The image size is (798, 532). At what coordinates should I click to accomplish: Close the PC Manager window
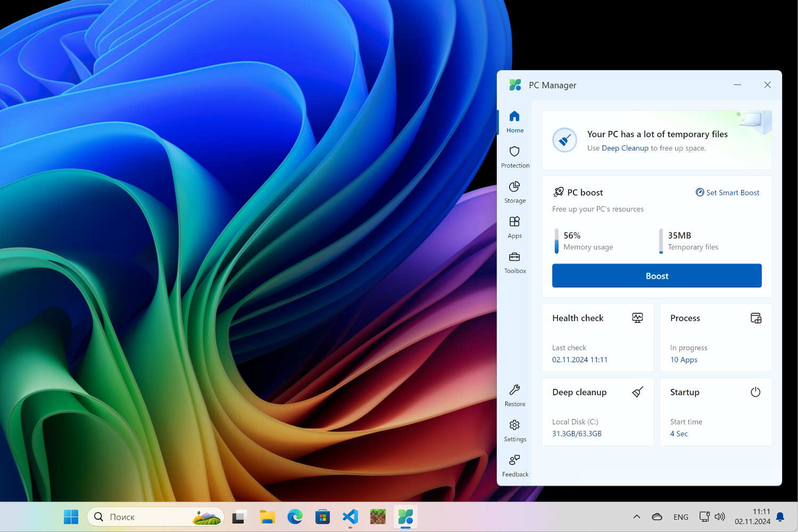click(x=767, y=85)
